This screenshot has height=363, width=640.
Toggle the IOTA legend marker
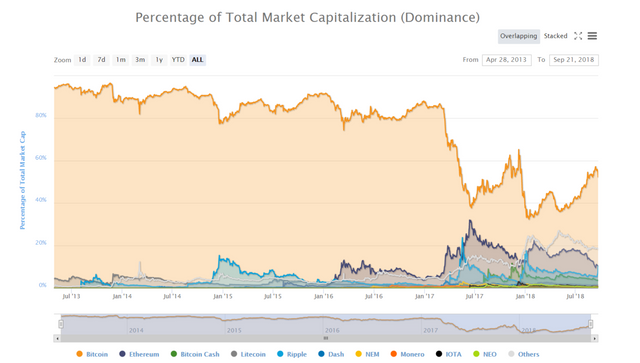[439, 354]
